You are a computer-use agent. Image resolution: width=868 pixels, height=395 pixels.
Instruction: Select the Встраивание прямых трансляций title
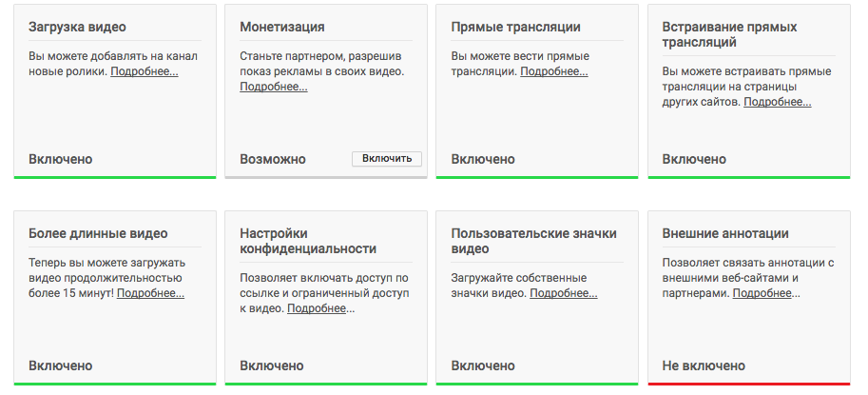(x=729, y=34)
